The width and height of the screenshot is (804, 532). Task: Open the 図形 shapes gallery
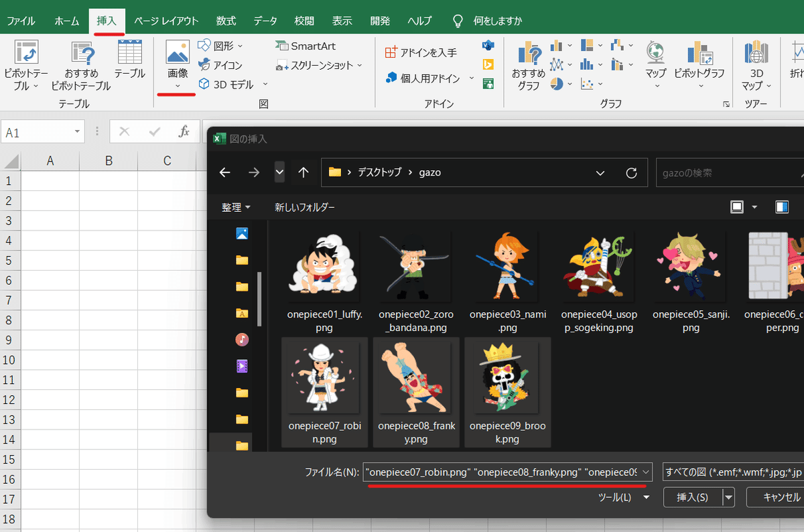coord(221,46)
